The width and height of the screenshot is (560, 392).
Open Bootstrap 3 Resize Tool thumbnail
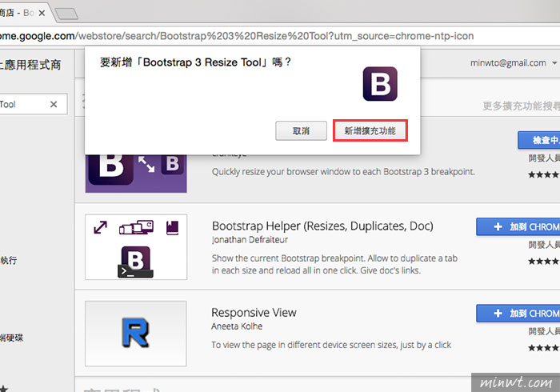136,173
